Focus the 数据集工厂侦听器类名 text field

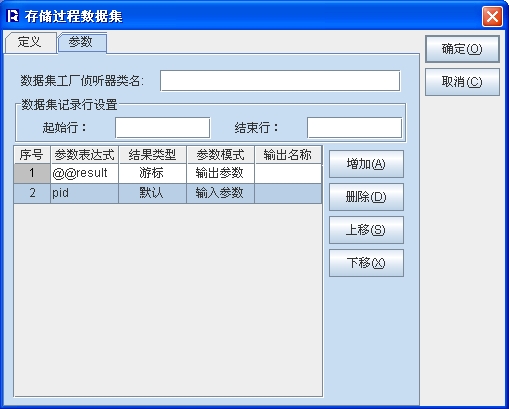280,81
